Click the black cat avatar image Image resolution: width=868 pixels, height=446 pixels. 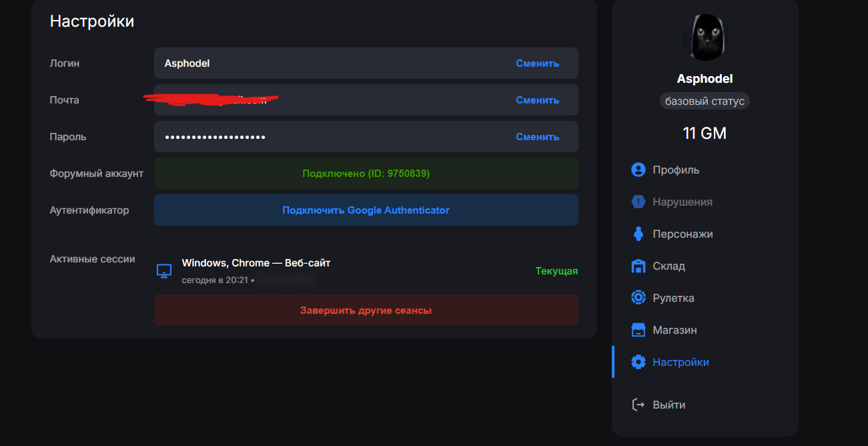705,37
